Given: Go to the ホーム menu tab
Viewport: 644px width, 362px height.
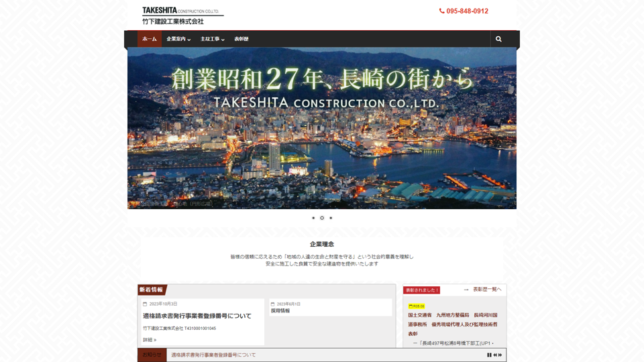Looking at the screenshot, I should (150, 39).
